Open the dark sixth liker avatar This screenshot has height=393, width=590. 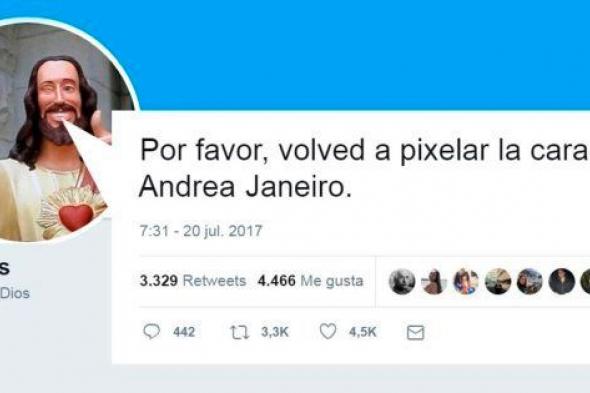[561, 282]
